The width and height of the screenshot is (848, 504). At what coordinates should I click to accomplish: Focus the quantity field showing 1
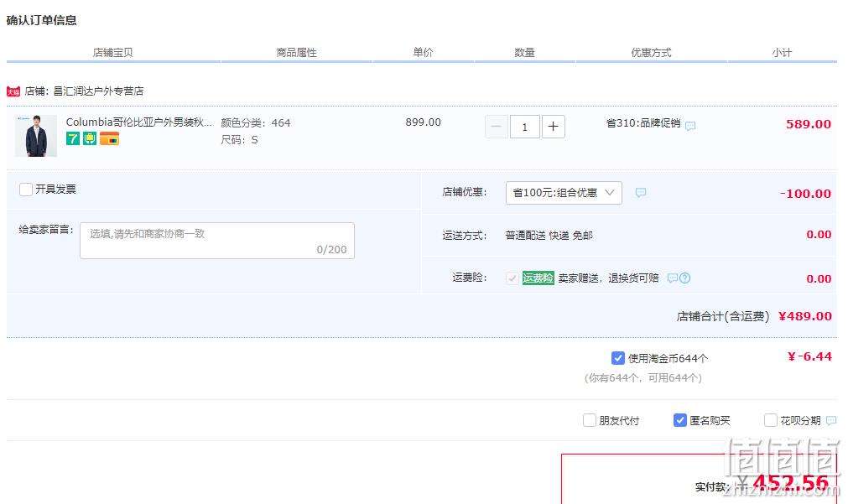coord(524,127)
